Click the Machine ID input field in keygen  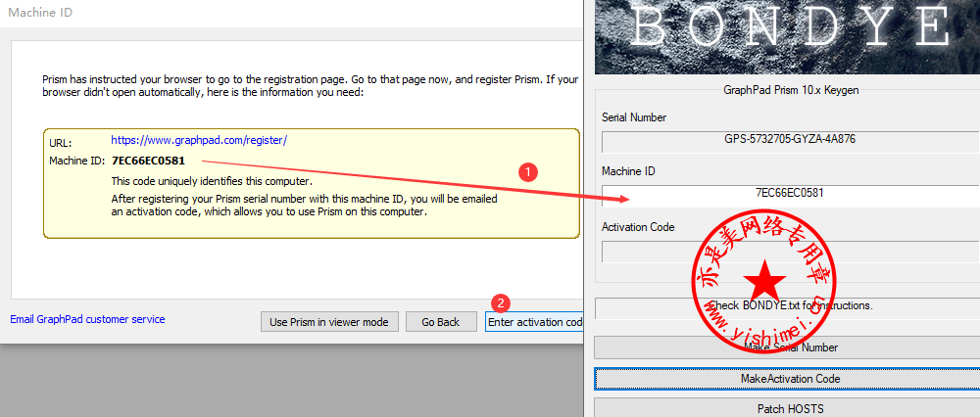tap(790, 196)
